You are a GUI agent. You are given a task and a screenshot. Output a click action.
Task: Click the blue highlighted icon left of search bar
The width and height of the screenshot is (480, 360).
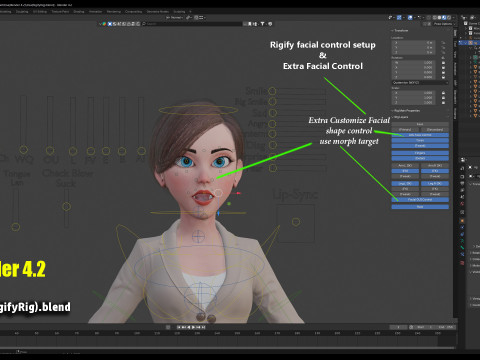tap(110, 24)
